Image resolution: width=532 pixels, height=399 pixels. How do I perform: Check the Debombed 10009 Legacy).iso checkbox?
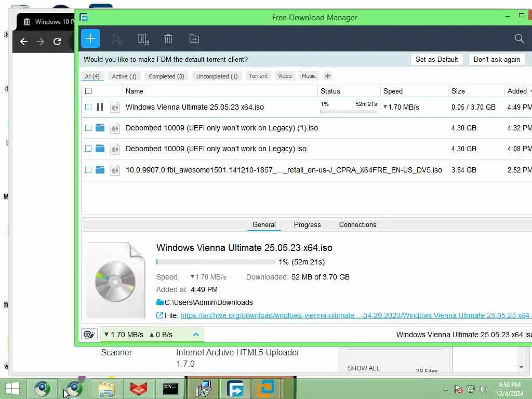click(88, 149)
